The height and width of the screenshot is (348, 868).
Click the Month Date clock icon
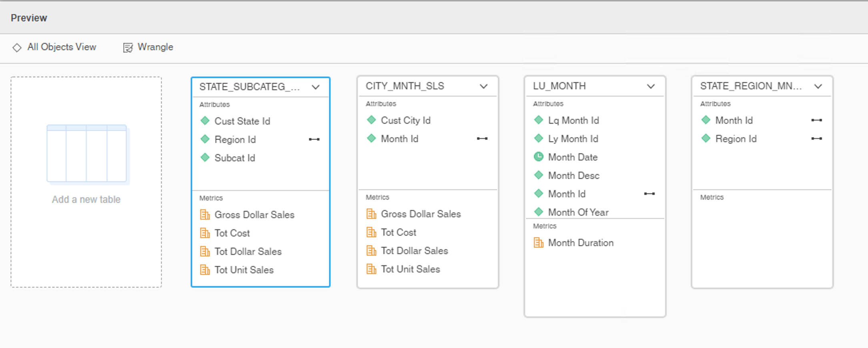click(x=539, y=156)
